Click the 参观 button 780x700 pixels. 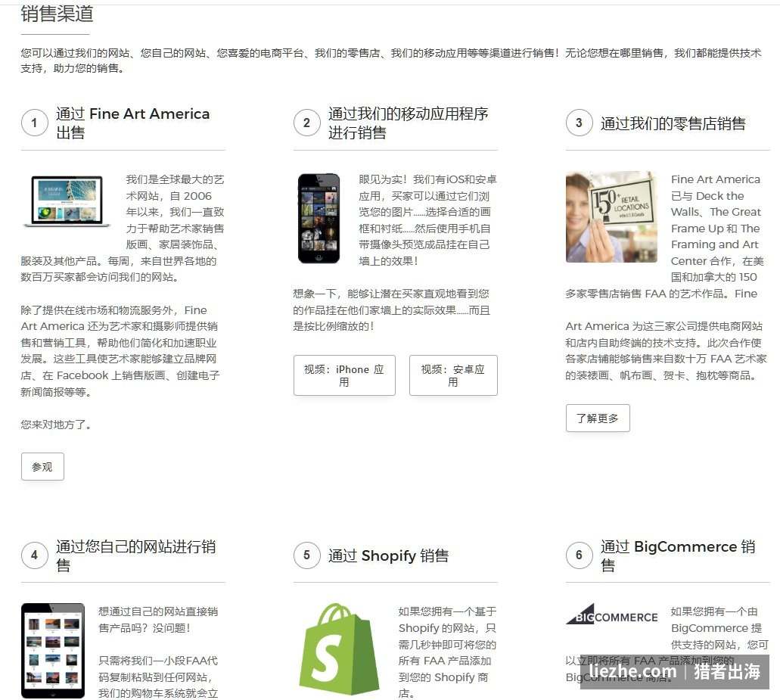pyautogui.click(x=42, y=466)
